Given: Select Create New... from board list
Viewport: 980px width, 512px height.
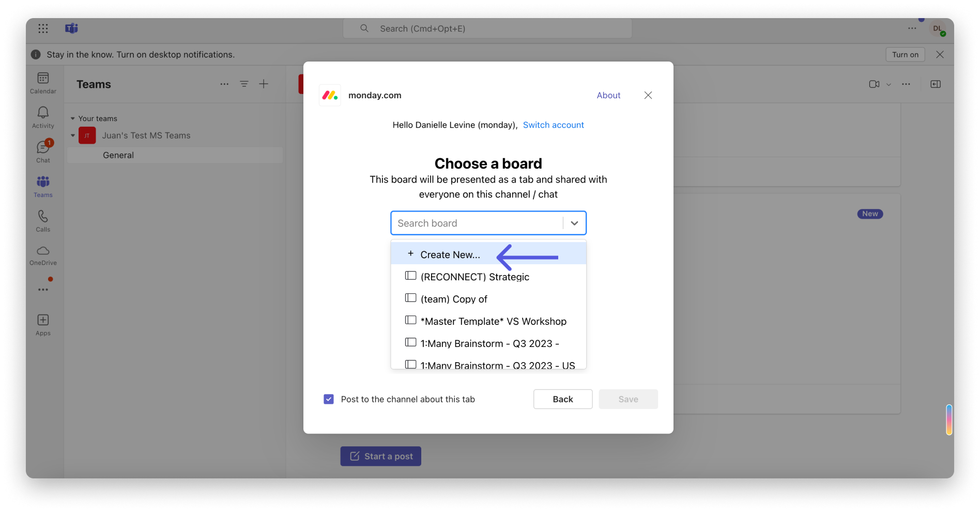Looking at the screenshot, I should point(488,254).
